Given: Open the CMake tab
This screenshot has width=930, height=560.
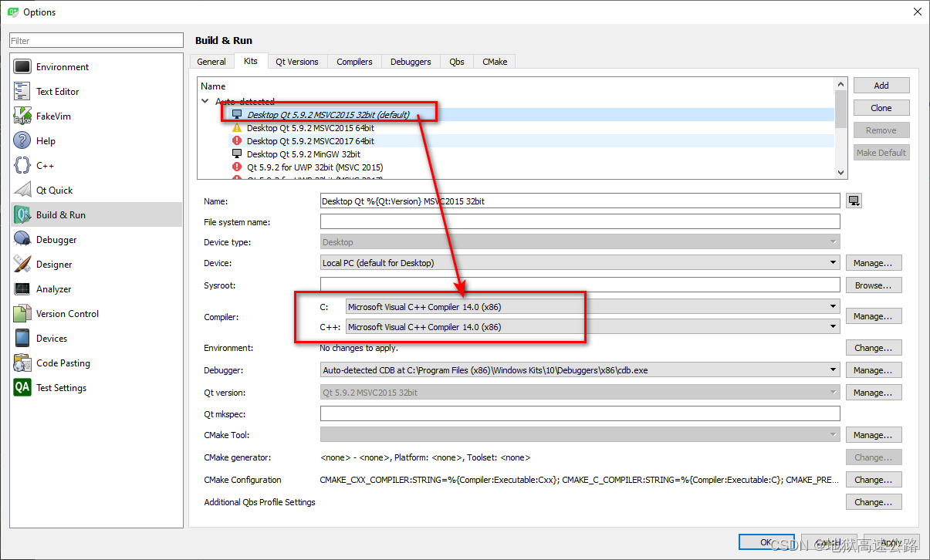Looking at the screenshot, I should tap(495, 62).
